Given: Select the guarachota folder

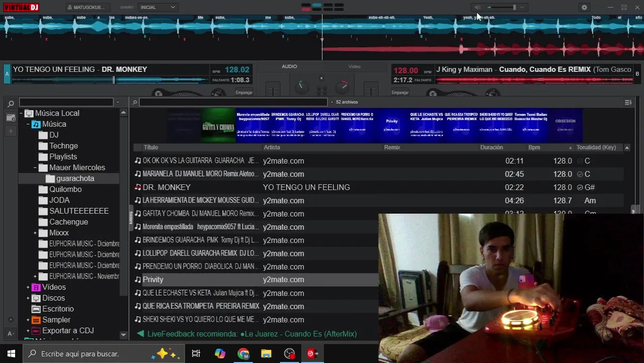Looking at the screenshot, I should point(75,178).
